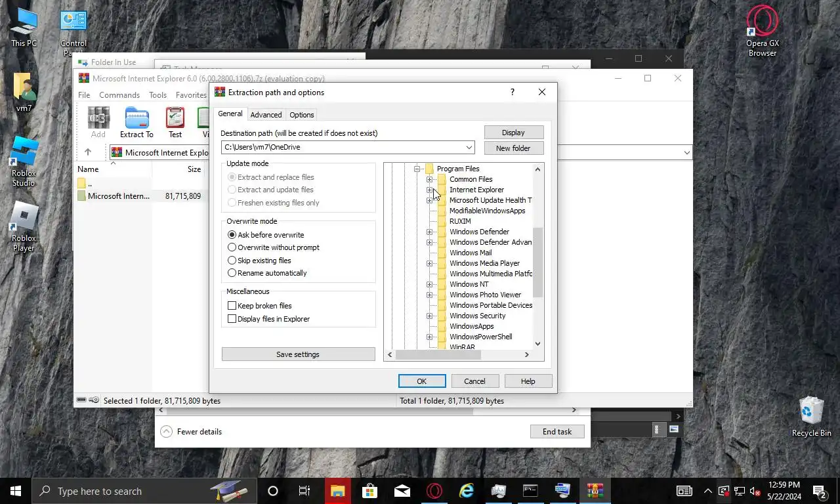The image size is (840, 504).
Task: Expand the Windows Photo Viewer tree node
Action: pyautogui.click(x=429, y=295)
